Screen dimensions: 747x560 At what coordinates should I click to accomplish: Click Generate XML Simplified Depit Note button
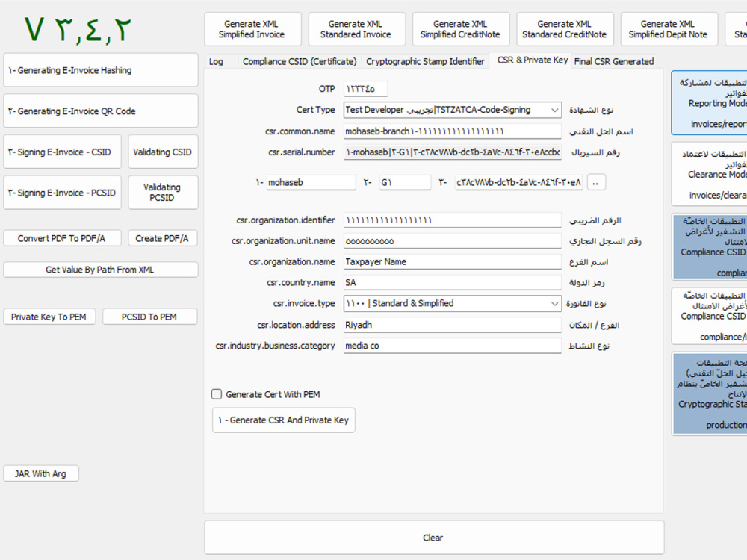[669, 29]
